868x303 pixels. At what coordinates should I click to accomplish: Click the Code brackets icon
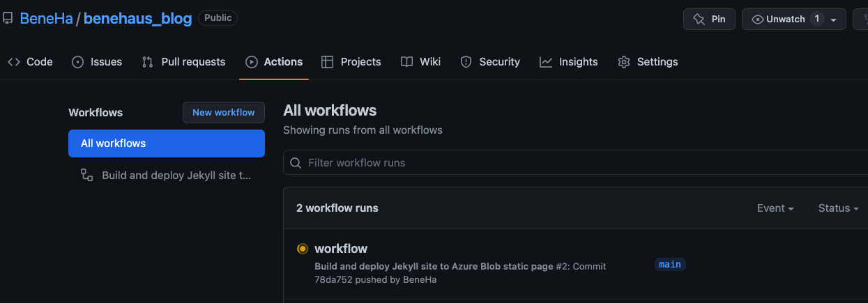pyautogui.click(x=14, y=61)
